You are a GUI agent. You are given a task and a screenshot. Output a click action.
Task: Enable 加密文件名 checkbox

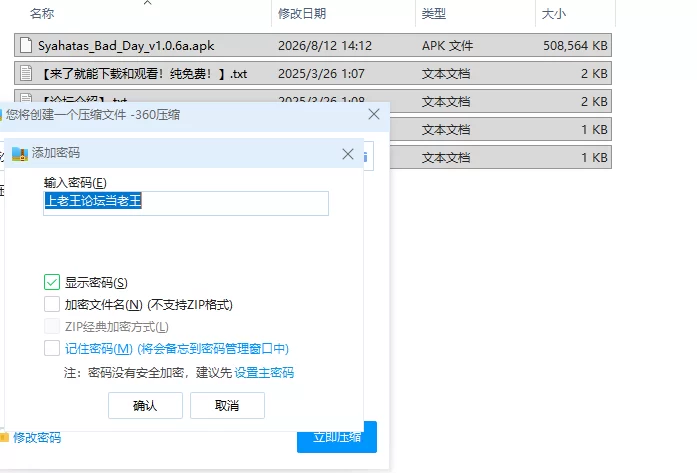52,305
